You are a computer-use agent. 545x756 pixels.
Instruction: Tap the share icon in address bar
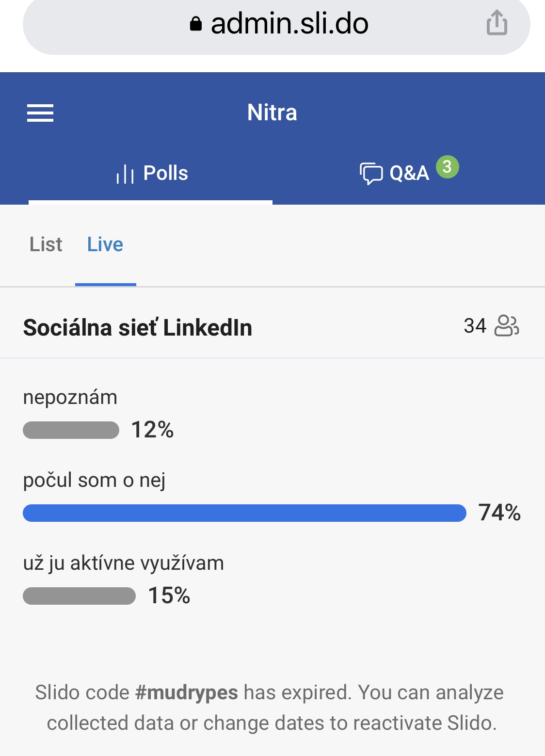pyautogui.click(x=497, y=23)
